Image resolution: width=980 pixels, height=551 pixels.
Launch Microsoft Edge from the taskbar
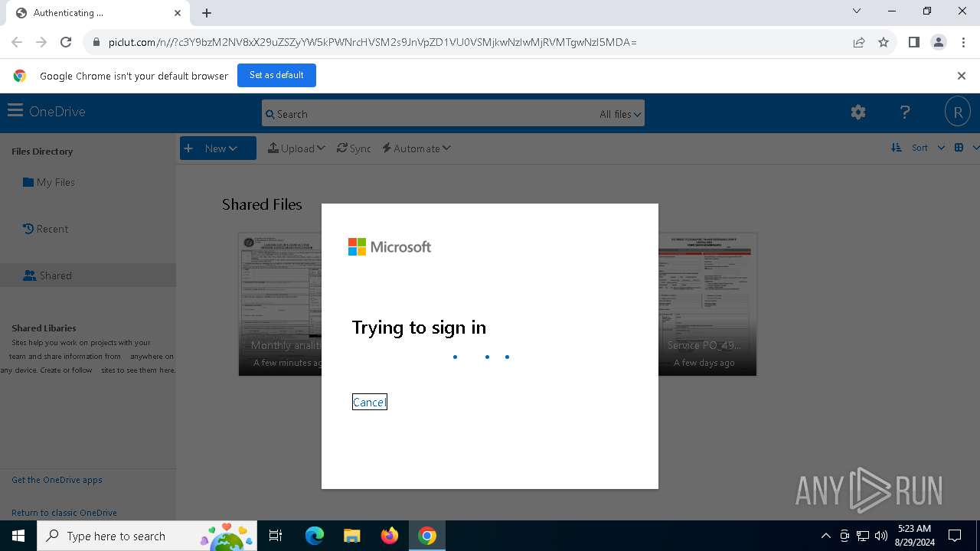[315, 536]
